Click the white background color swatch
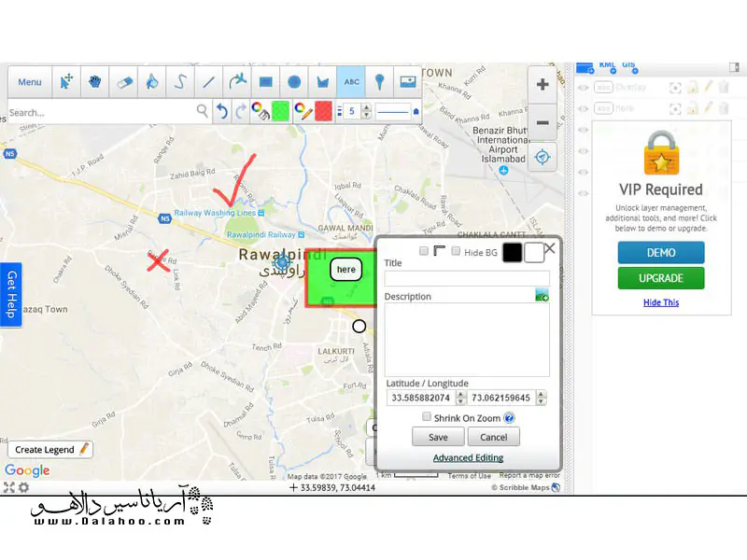The width and height of the screenshot is (747, 560). [x=533, y=252]
